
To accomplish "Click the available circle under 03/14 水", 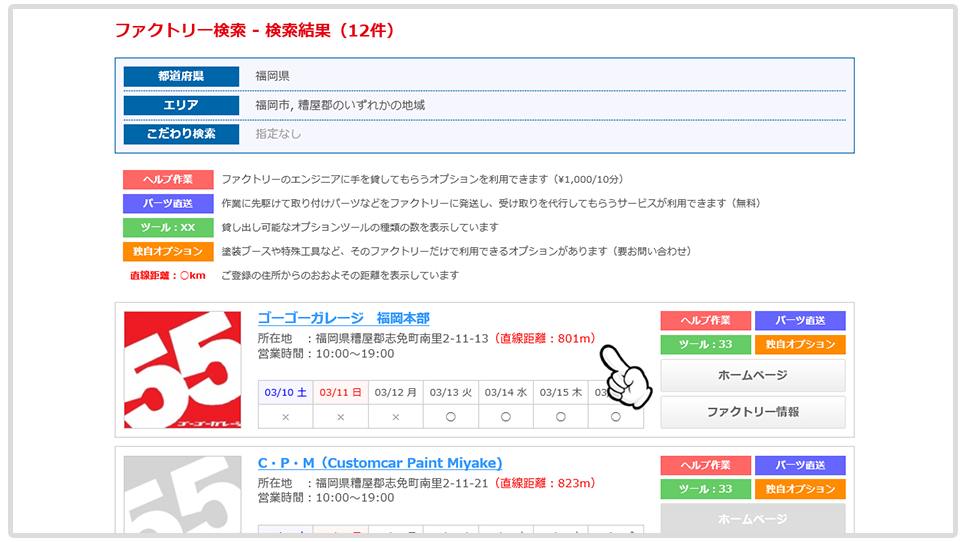I will pos(505,416).
